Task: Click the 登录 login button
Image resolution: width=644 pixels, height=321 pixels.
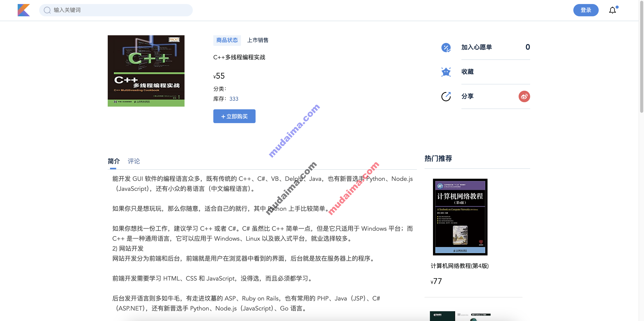Action: click(x=585, y=10)
